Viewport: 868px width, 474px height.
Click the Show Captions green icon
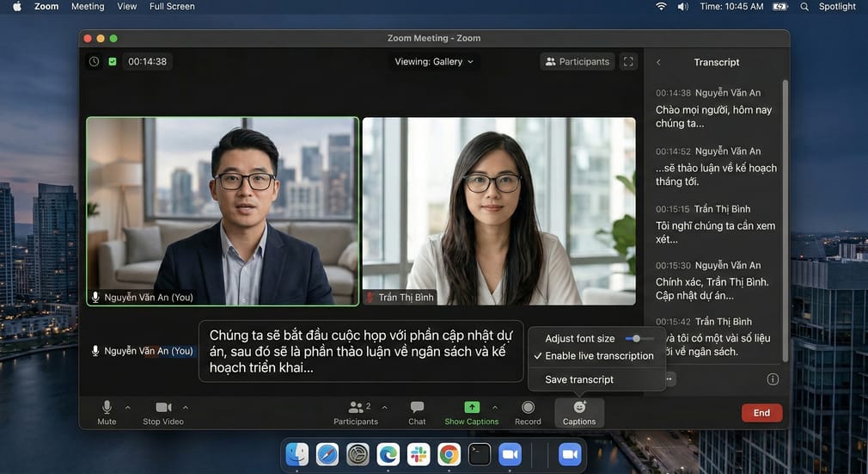(472, 407)
